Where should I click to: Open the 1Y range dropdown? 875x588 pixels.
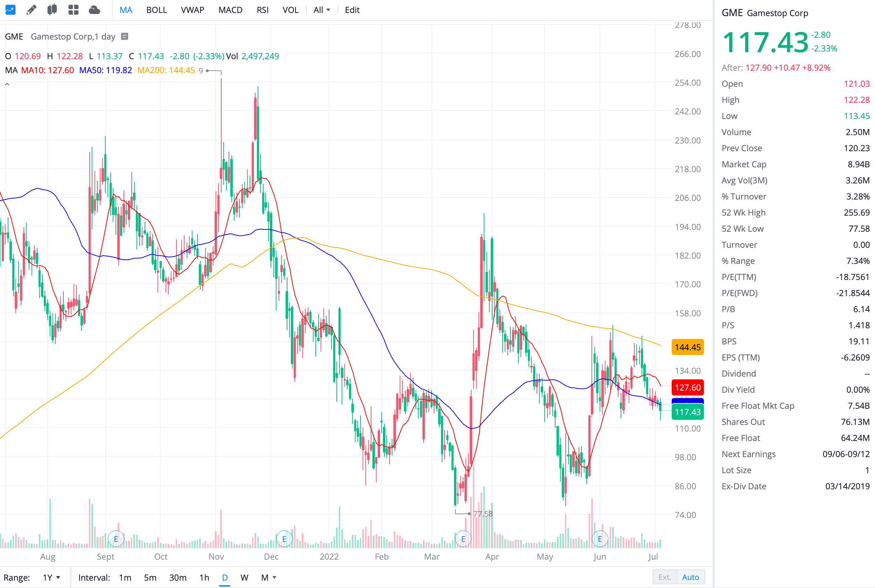(x=51, y=577)
